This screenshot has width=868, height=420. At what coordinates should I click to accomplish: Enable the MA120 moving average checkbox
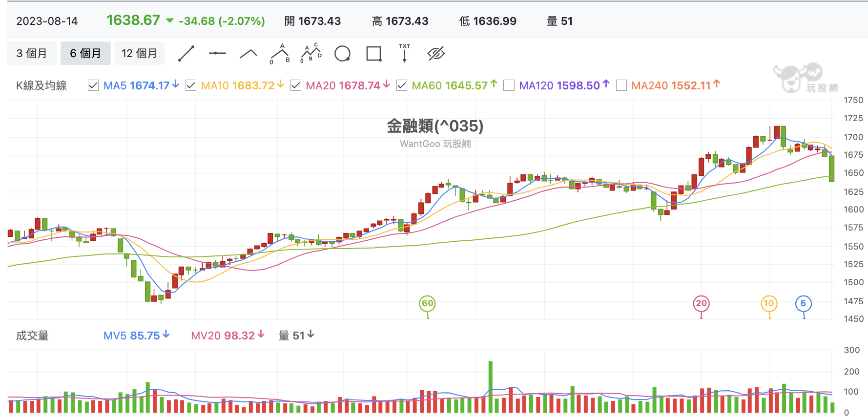[x=509, y=85]
